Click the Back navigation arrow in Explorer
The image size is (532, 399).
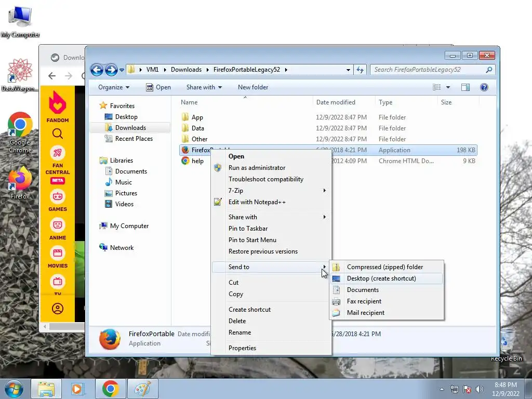[x=97, y=70]
